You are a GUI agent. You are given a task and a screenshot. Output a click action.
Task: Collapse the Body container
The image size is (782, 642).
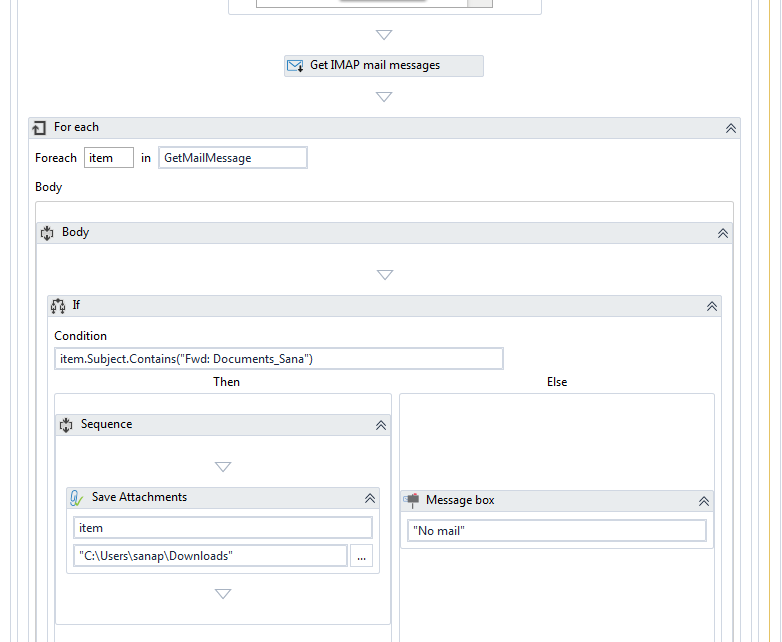click(723, 232)
